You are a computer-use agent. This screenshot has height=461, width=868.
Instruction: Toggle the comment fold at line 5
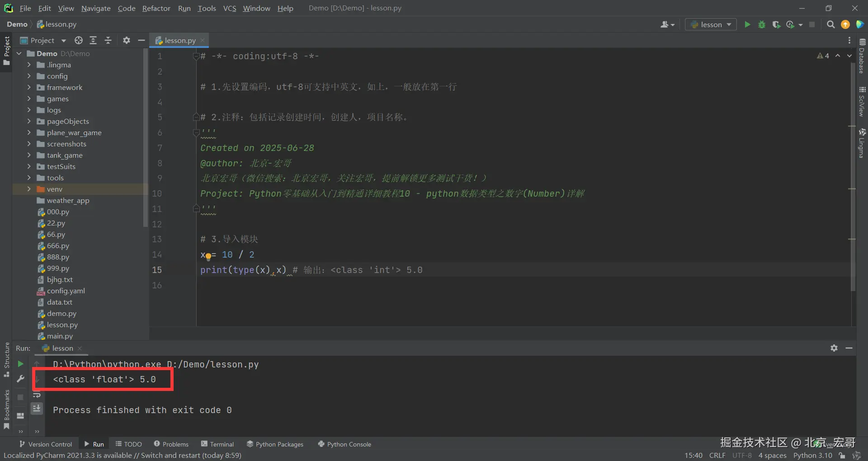[x=196, y=117]
